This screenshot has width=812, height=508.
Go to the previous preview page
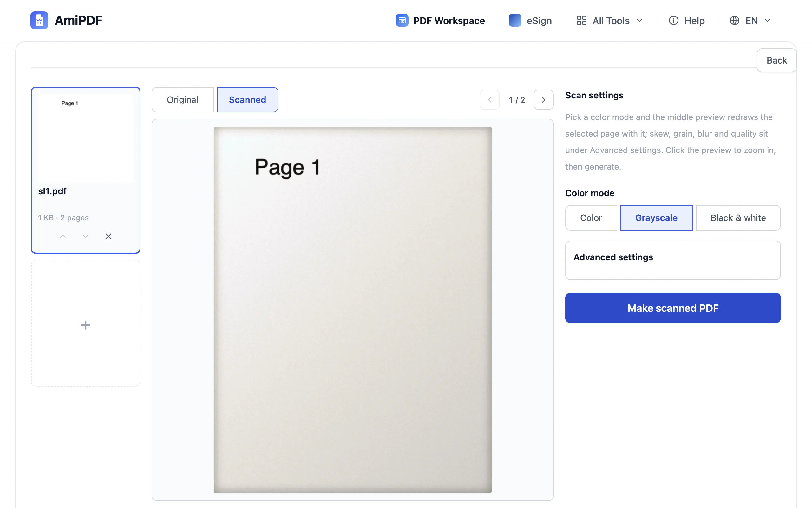pos(489,100)
